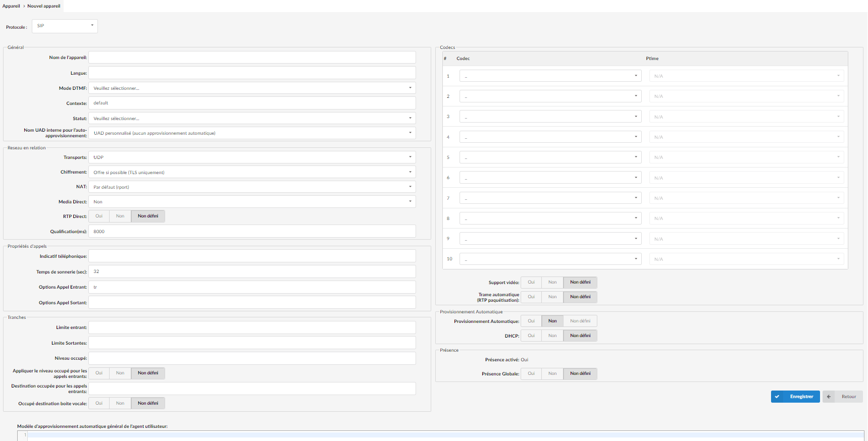Image resolution: width=868 pixels, height=441 pixels.
Task: Click the provisioning template editor area
Action: pos(445,435)
